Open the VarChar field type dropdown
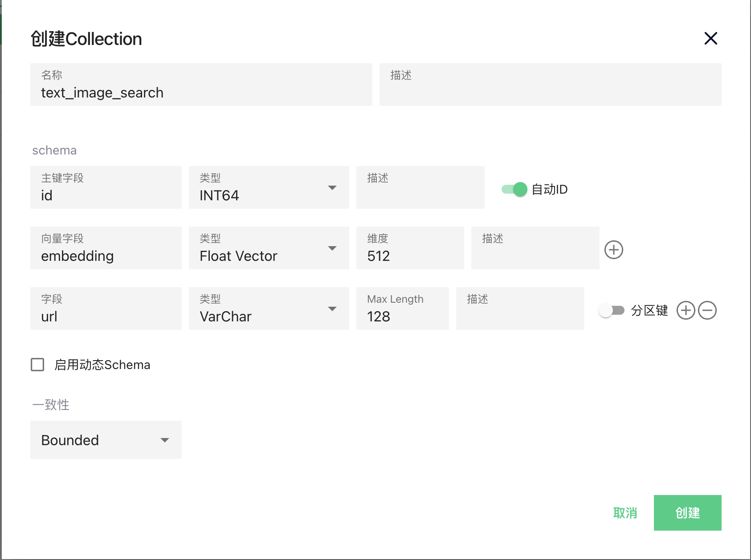 pos(269,309)
